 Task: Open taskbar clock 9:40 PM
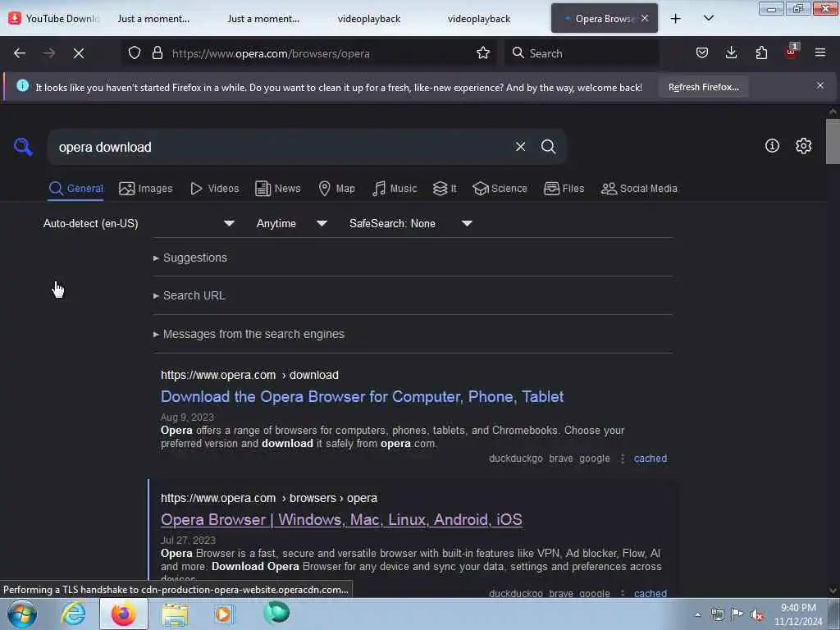pos(798,614)
